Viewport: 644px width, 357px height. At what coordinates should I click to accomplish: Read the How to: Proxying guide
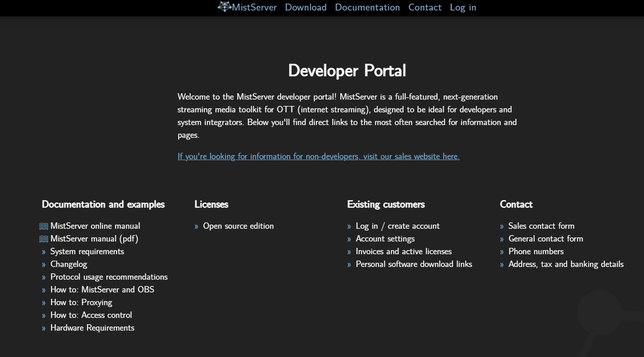[81, 302]
